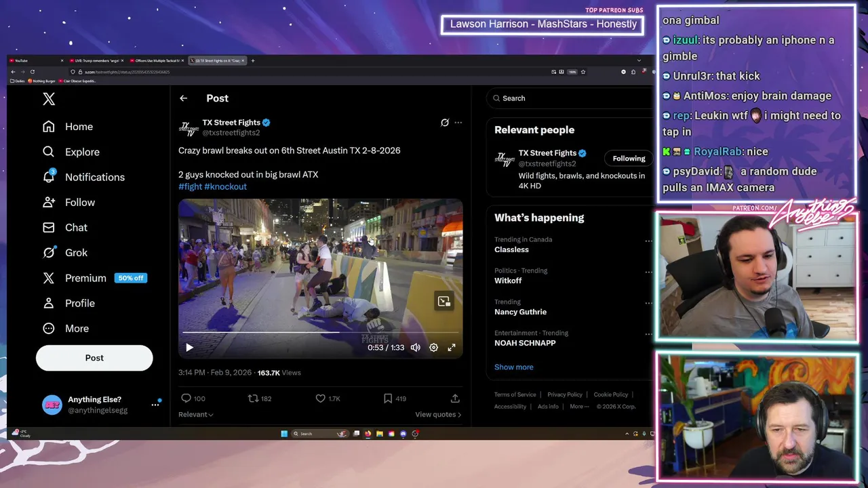Image resolution: width=868 pixels, height=488 pixels.
Task: Seek on the video progress bar
Action: click(321, 333)
